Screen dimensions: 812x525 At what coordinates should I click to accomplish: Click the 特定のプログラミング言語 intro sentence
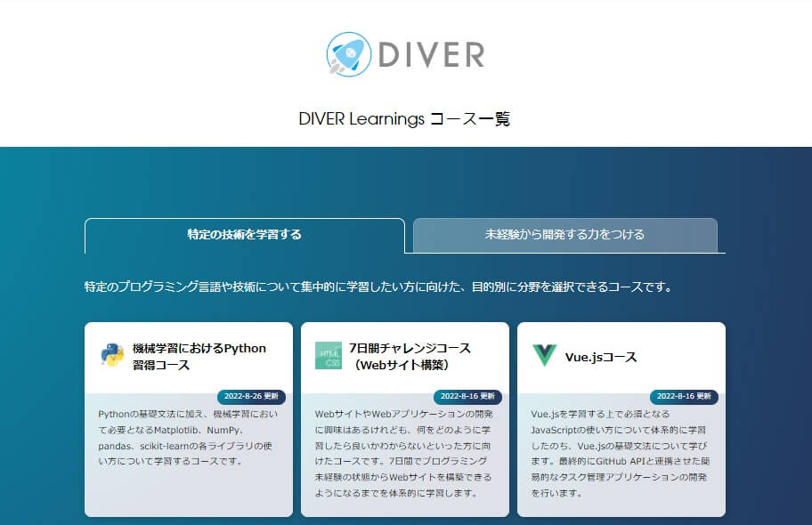click(378, 287)
